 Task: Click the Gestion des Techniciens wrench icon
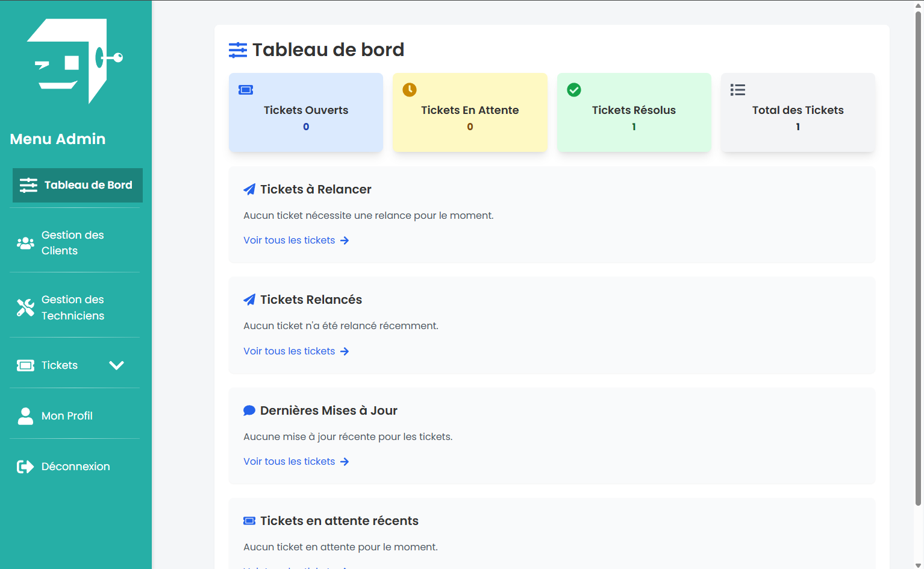click(25, 307)
